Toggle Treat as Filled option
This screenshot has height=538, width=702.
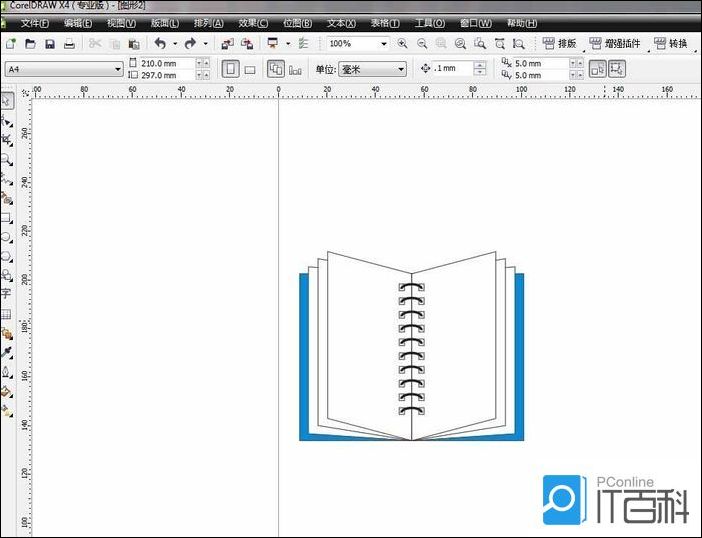pyautogui.click(x=597, y=69)
